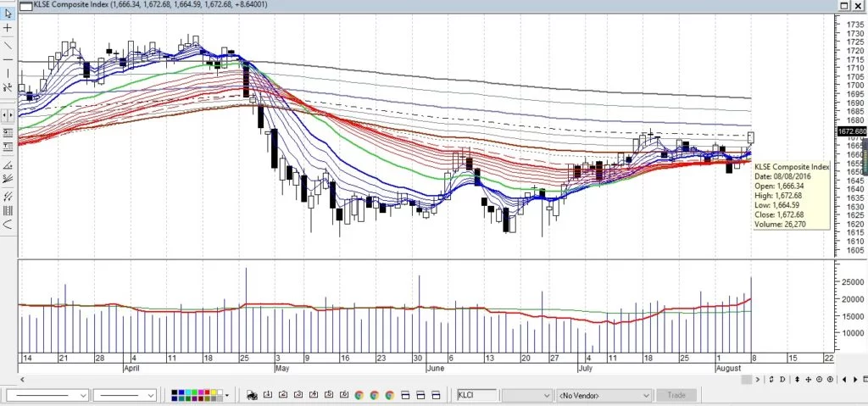
Task: Click the Close: 1,672.68 tooltip line
Action: pyautogui.click(x=779, y=215)
